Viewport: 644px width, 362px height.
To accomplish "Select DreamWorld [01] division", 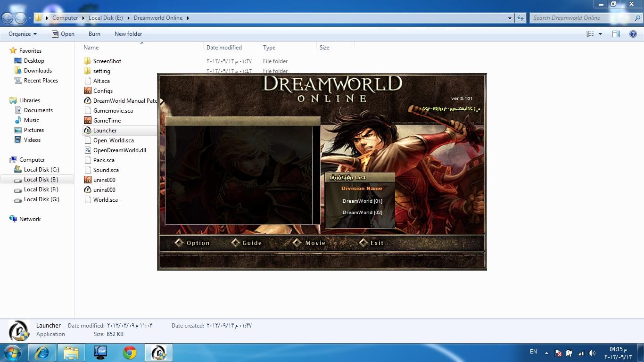I will (362, 201).
